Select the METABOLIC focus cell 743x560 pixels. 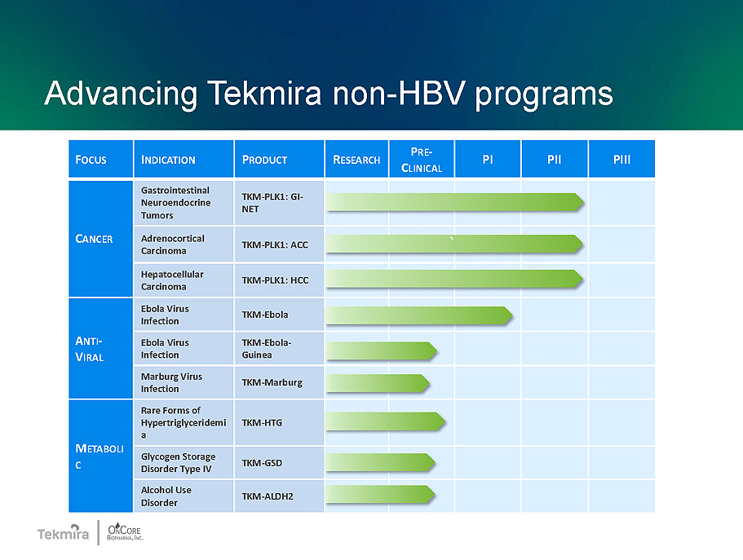[x=100, y=456]
